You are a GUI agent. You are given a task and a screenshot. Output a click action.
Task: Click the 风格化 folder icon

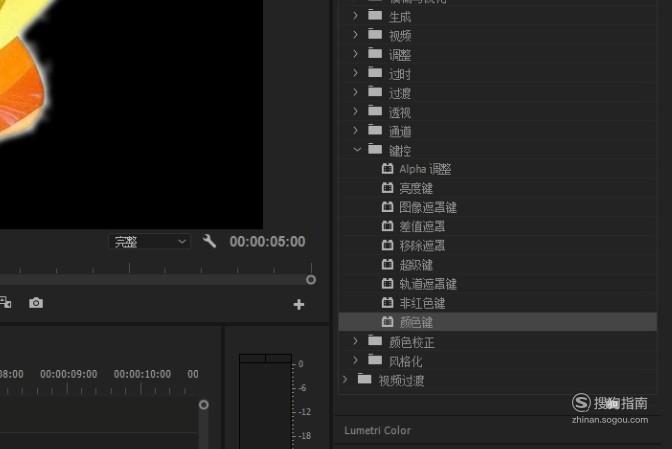point(375,359)
